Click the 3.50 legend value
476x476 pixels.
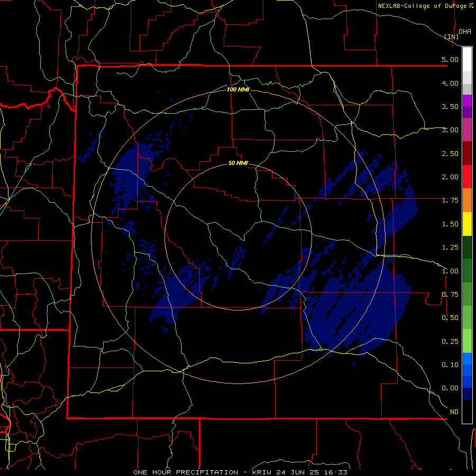point(450,106)
